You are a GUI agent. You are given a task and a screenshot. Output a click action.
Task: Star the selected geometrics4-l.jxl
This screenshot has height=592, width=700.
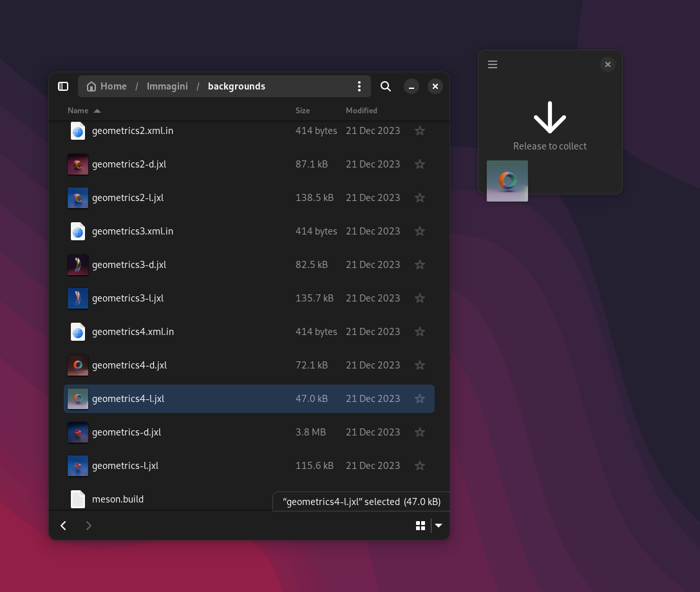coord(420,399)
